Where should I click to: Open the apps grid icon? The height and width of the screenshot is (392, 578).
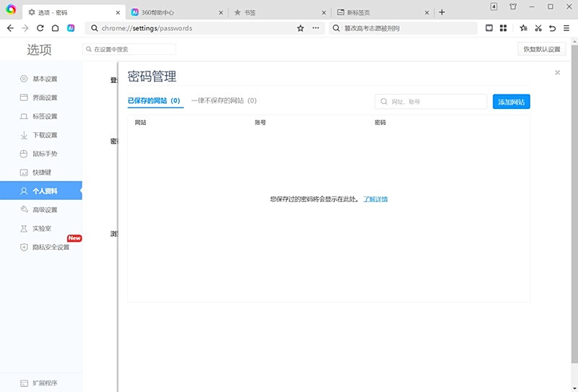click(x=503, y=28)
